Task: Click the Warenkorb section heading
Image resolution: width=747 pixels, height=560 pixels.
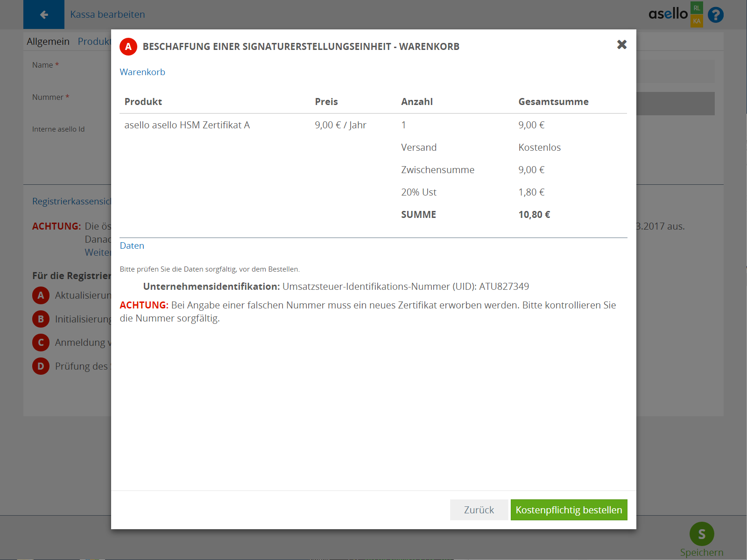Action: pos(142,72)
